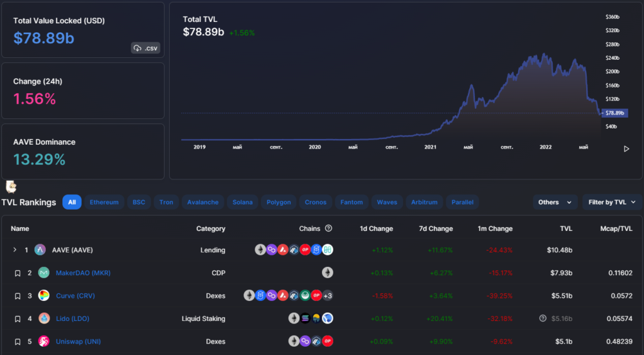Image resolution: width=644 pixels, height=355 pixels.
Task: Click the Uniswap pink logo icon
Action: [43, 342]
